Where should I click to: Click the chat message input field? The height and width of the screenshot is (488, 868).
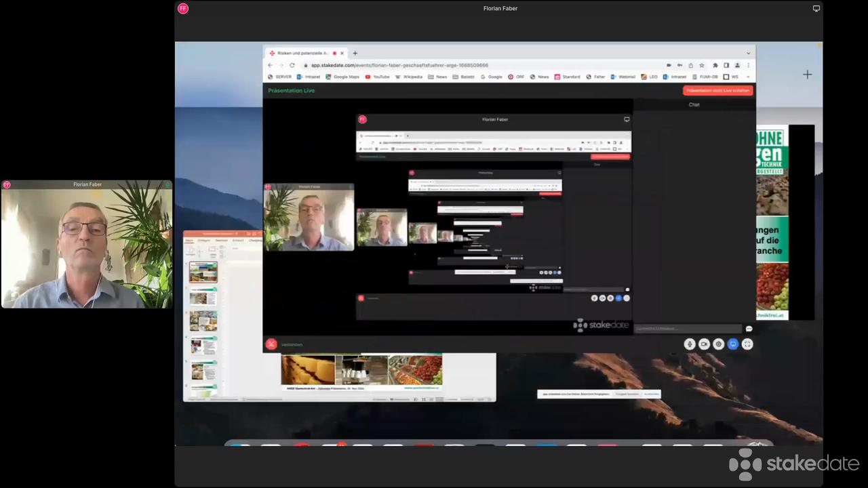coord(686,329)
